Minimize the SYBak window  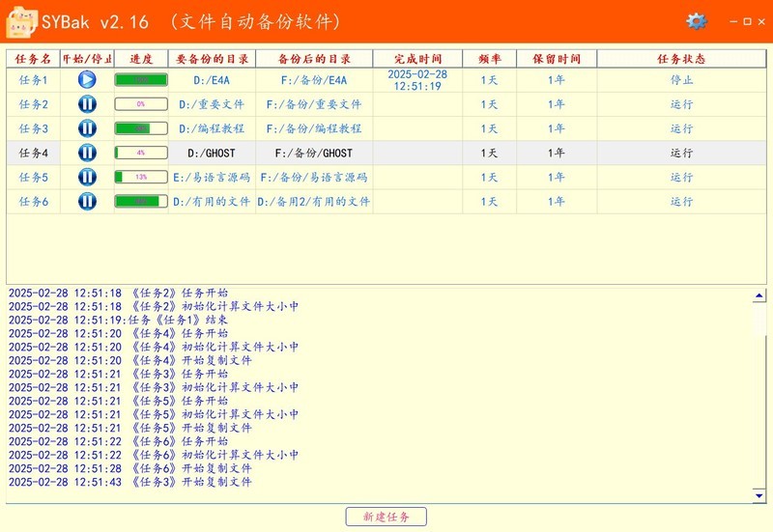click(x=733, y=21)
